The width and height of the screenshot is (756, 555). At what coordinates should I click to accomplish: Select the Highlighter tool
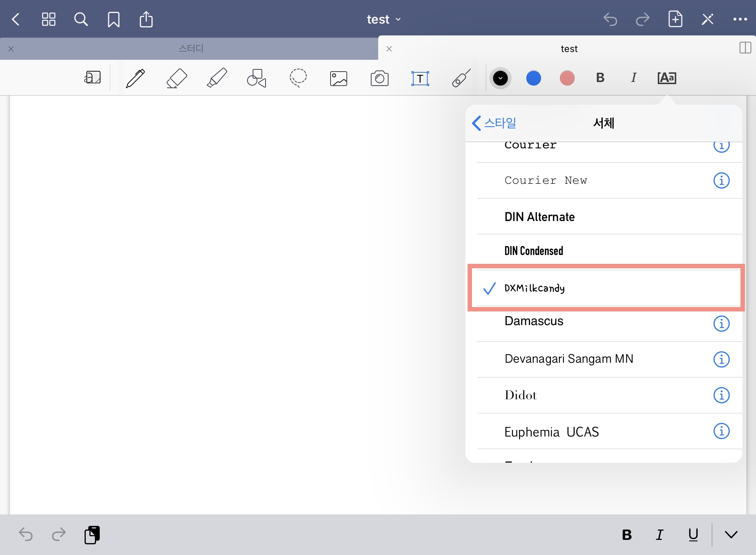coord(217,78)
